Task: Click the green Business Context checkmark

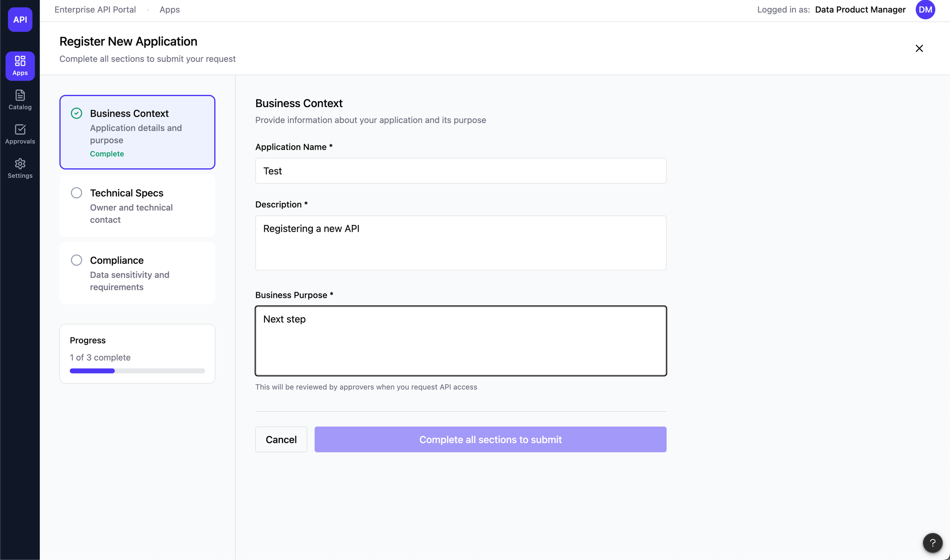Action: (x=76, y=113)
